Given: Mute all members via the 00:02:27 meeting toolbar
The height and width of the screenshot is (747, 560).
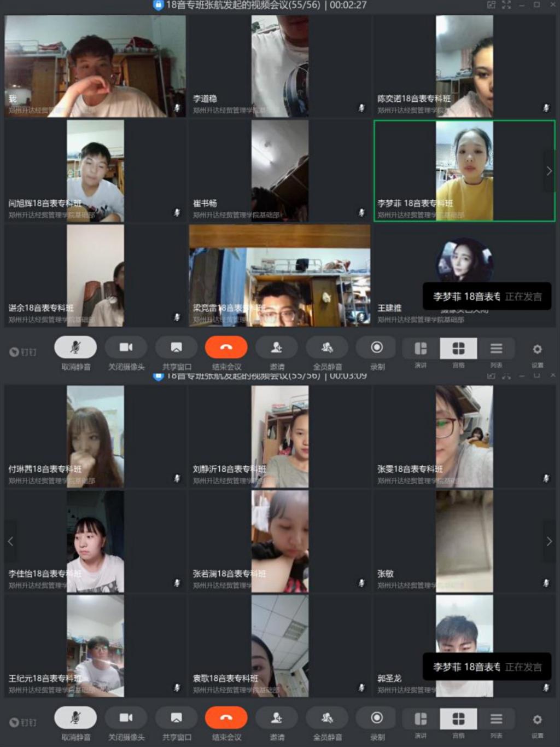Looking at the screenshot, I should point(327,347).
